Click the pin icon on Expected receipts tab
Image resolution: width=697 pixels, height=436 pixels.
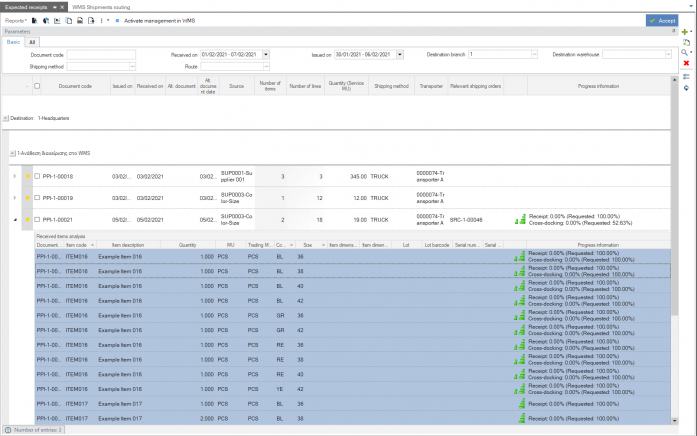point(55,7)
